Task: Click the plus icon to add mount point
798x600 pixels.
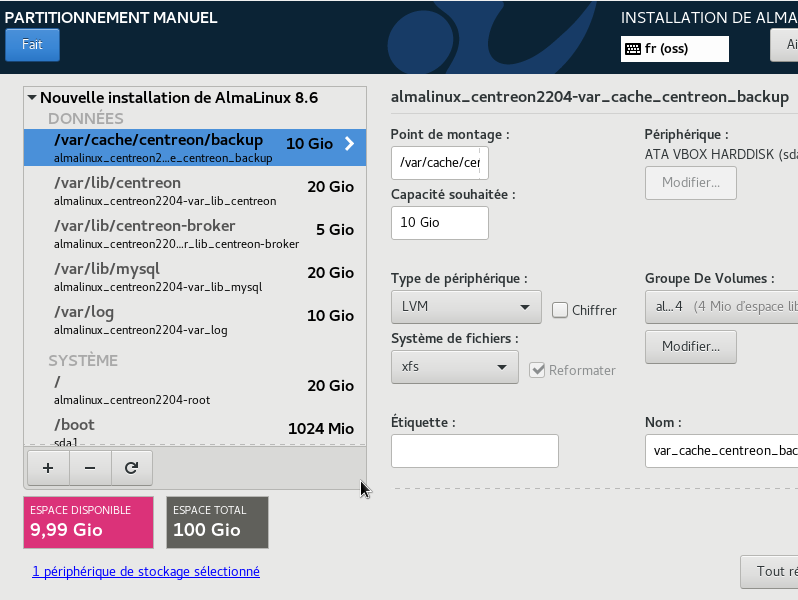Action: tap(48, 467)
